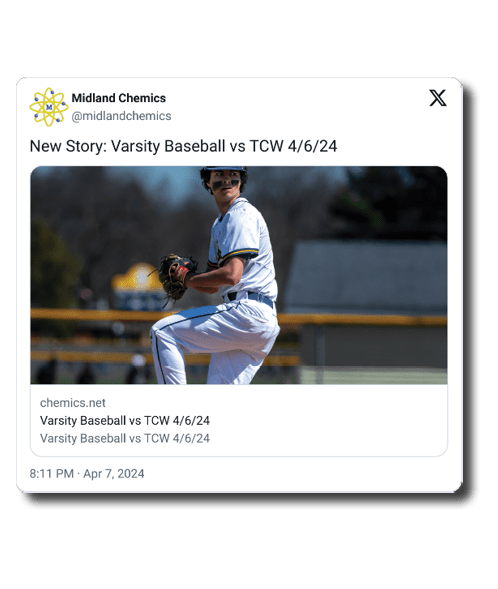Screen dimensions: 498x589
Task: Click the gray-roofed building in the photo background
Action: click(366, 278)
